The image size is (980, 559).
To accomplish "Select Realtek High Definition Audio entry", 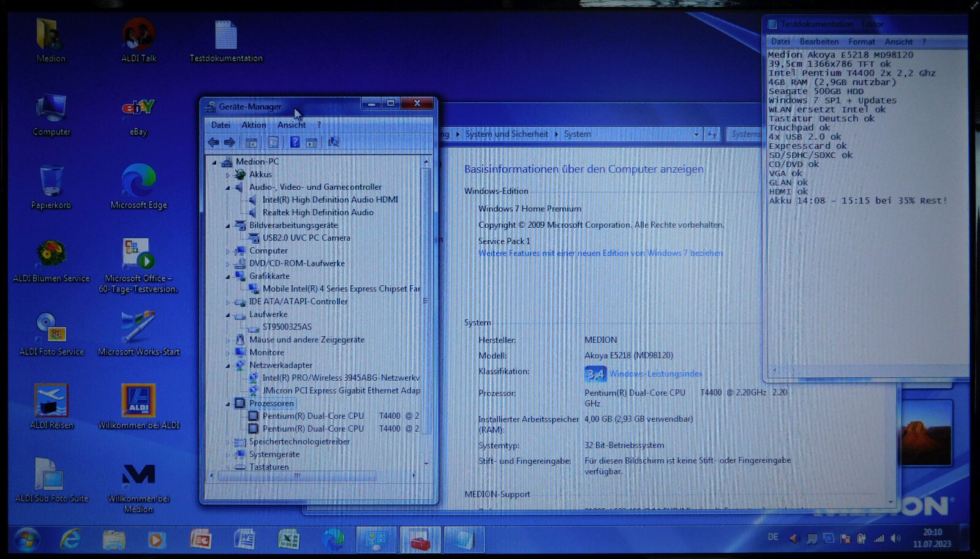I will pyautogui.click(x=318, y=213).
